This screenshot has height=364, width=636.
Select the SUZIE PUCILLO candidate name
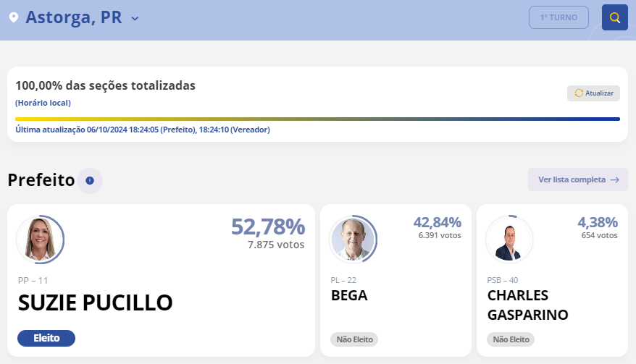95,302
